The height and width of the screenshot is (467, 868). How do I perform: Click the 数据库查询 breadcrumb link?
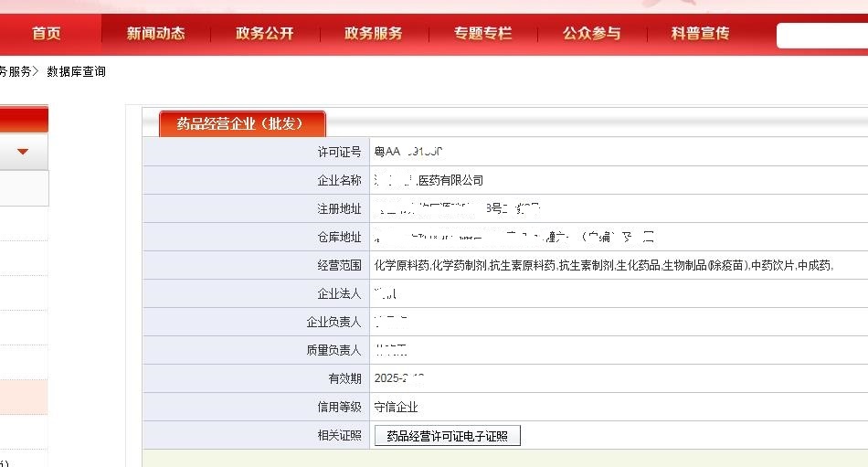(x=77, y=71)
